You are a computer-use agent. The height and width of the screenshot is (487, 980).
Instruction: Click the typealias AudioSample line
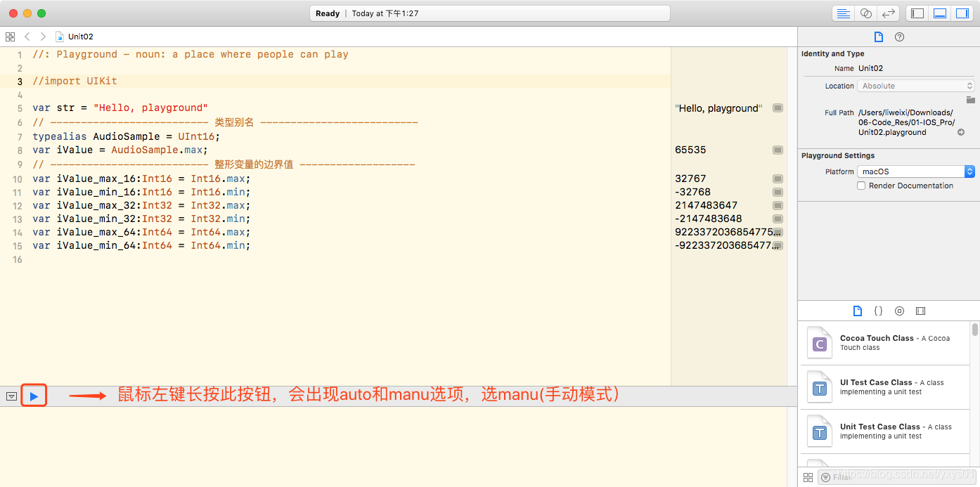[x=127, y=136]
